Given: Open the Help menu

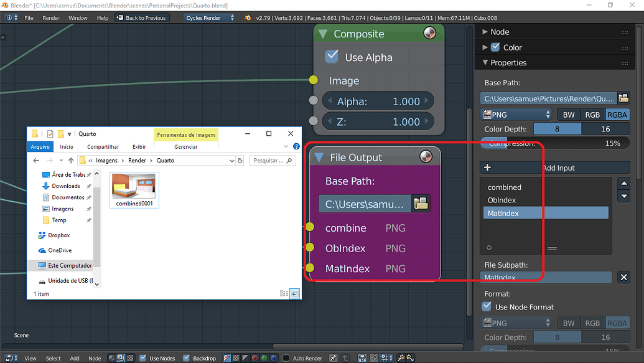Looking at the screenshot, I should (x=102, y=17).
